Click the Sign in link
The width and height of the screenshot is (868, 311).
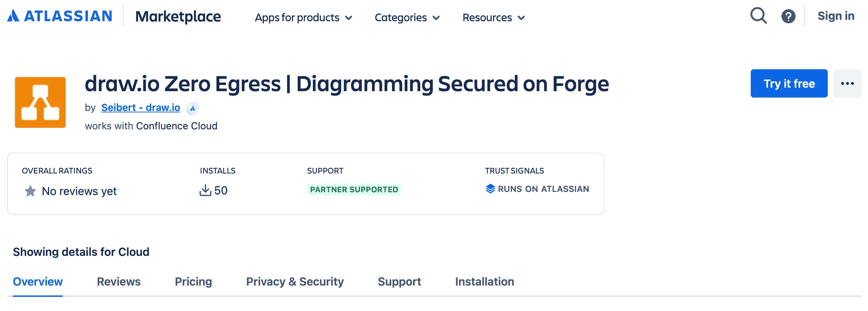point(836,16)
